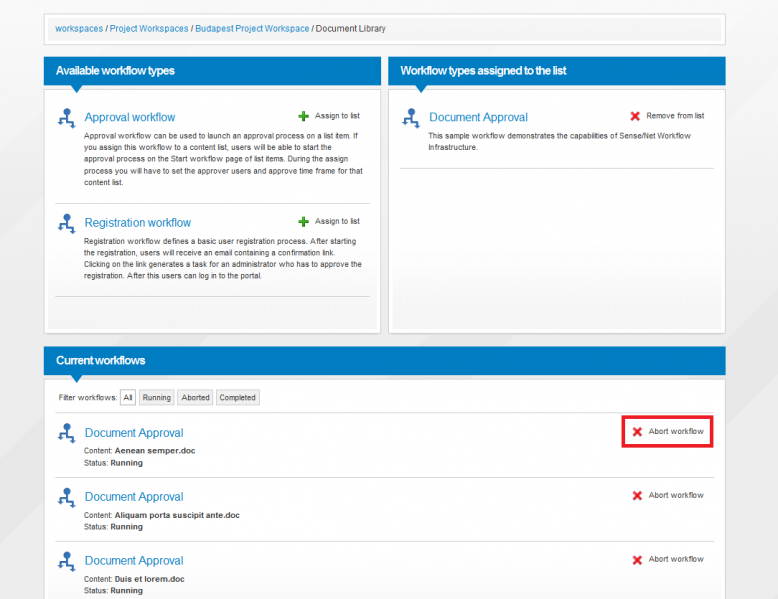Image resolution: width=778 pixels, height=599 pixels.
Task: Click workflow icon for Aenean semper.doc entry
Action: [x=66, y=433]
